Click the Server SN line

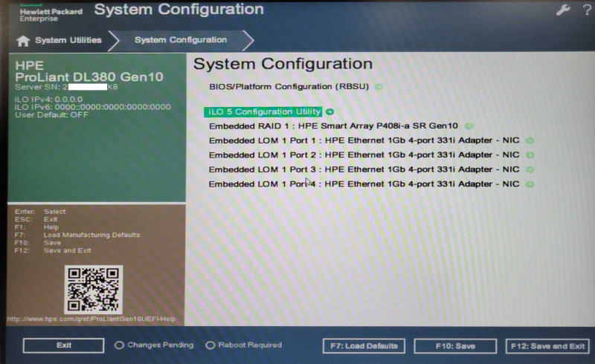coord(66,87)
